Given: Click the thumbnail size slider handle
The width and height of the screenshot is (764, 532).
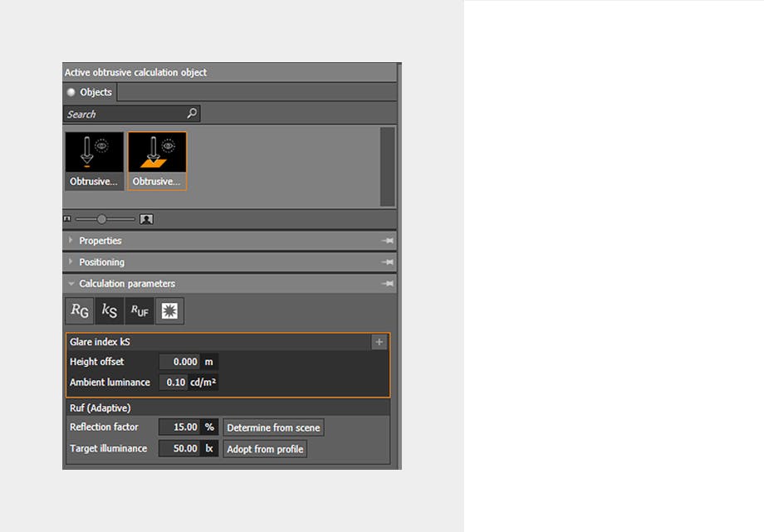Looking at the screenshot, I should [101, 219].
